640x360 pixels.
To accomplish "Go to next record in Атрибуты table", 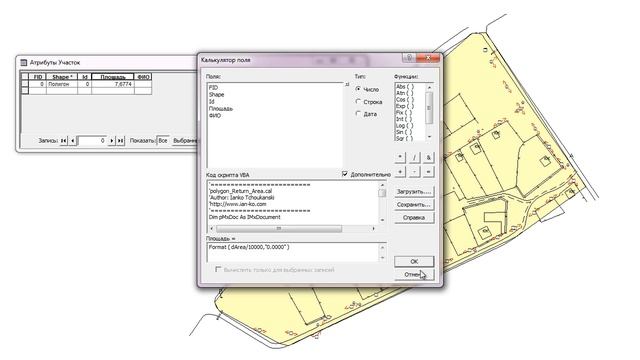I will [x=111, y=140].
